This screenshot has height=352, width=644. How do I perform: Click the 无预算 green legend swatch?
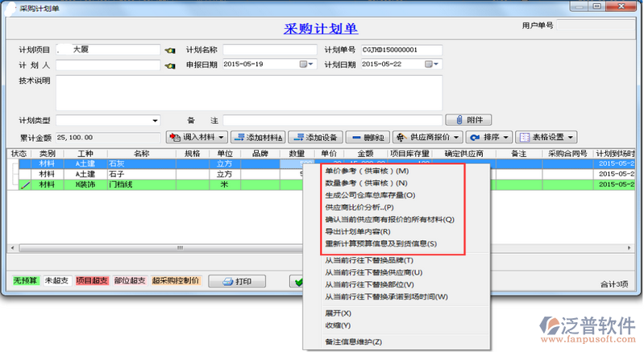(x=25, y=281)
